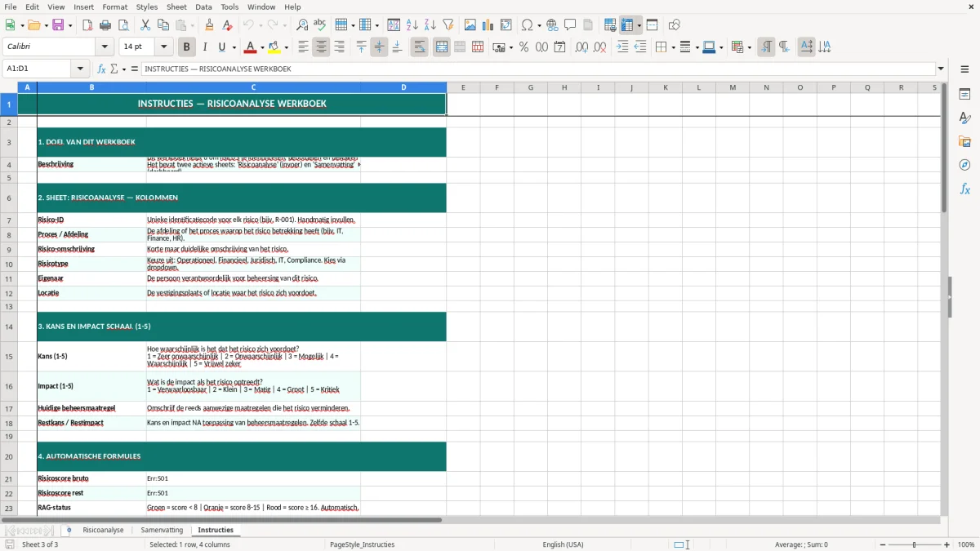Toggle Center Vertically alignment button
The image size is (980, 551).
379,47
